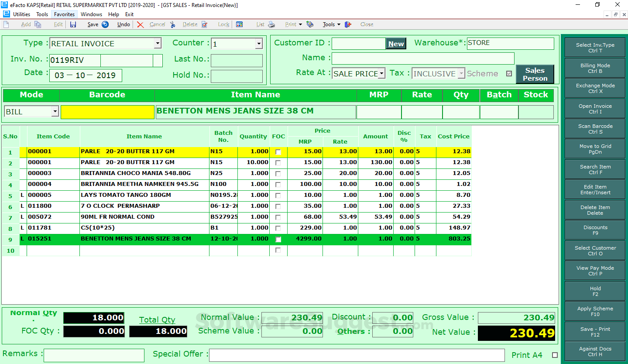This screenshot has width=628, height=364.
Task: Click the blue Undo arrow icon
Action: [x=105, y=24]
